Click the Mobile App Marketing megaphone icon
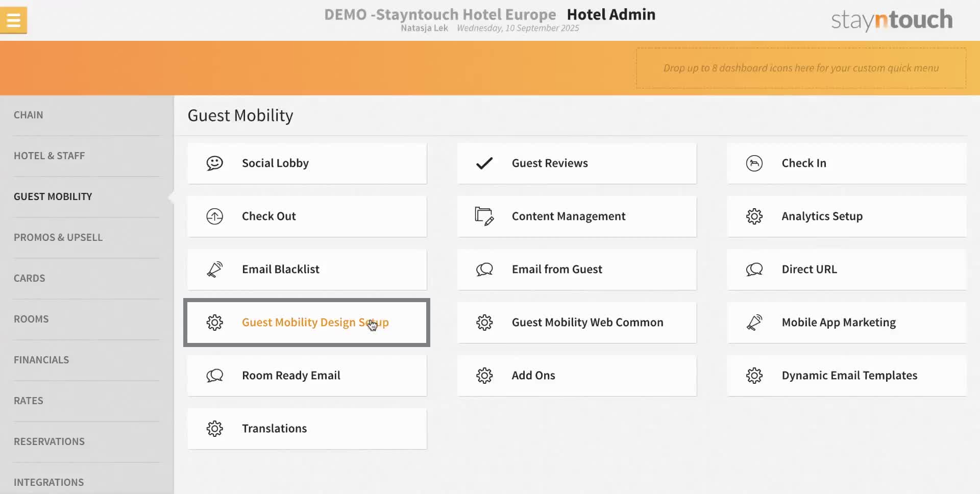This screenshot has height=494, width=980. pyautogui.click(x=754, y=323)
